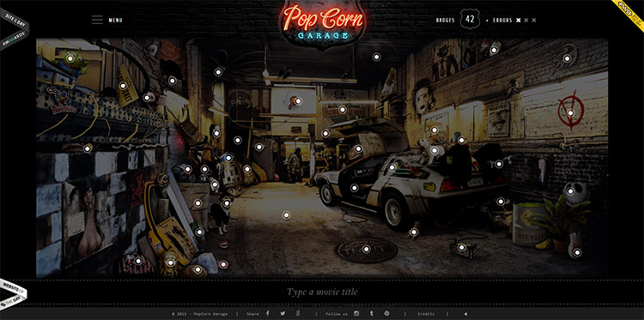This screenshot has height=320, width=644.
Task: Select hotspot on the white bowling pin
Action: coord(577,252)
